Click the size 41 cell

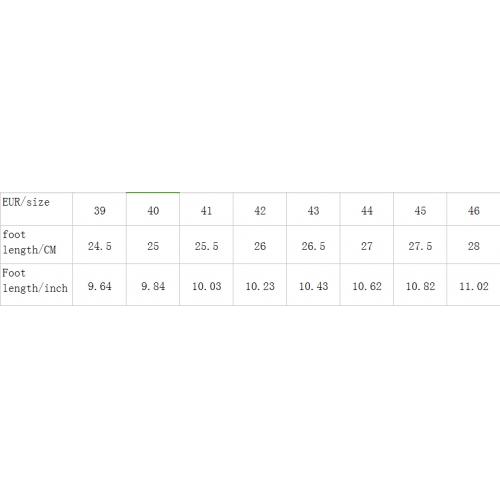[206, 209]
